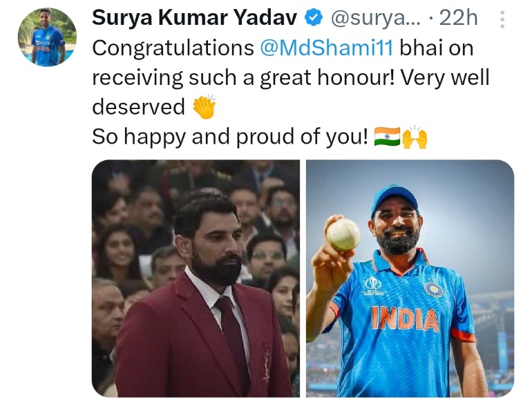Click the 22h timestamp
The image size is (532, 408).
pyautogui.click(x=458, y=18)
